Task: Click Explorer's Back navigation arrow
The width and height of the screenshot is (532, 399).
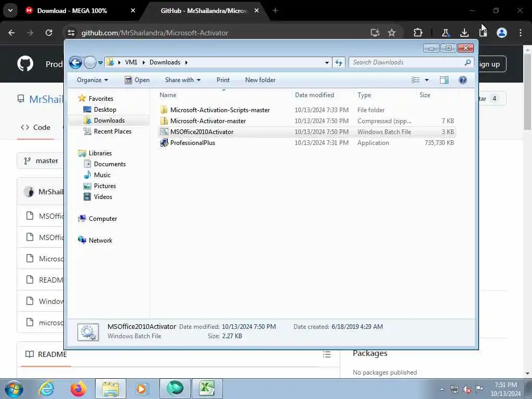Action: (x=75, y=62)
